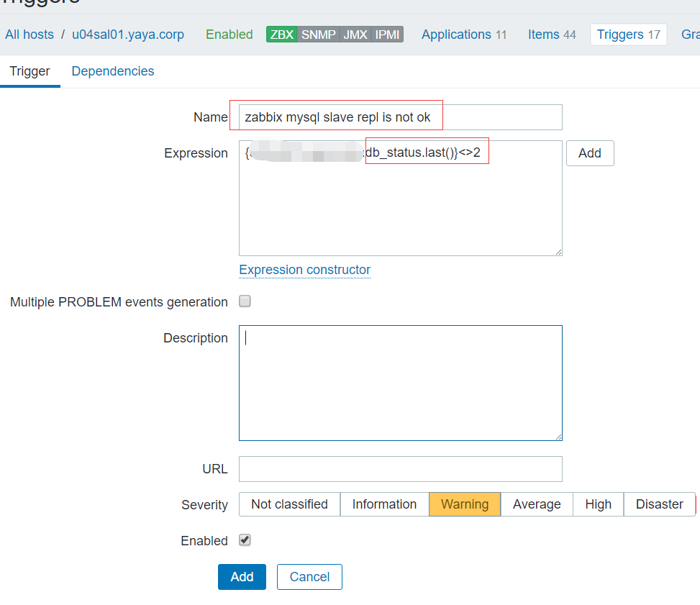
Task: Enable Multiple PROBLEM events generation checkbox
Action: click(245, 301)
